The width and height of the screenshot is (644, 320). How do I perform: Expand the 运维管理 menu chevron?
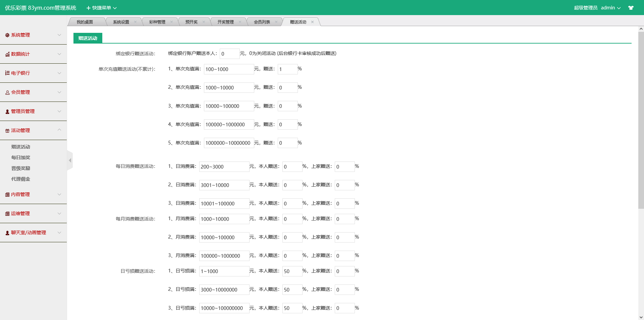tap(59, 213)
